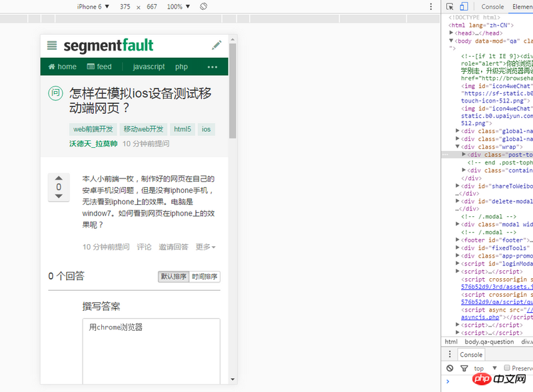Open the console filter icon
Viewport: 533px width, 392px height.
click(x=464, y=368)
